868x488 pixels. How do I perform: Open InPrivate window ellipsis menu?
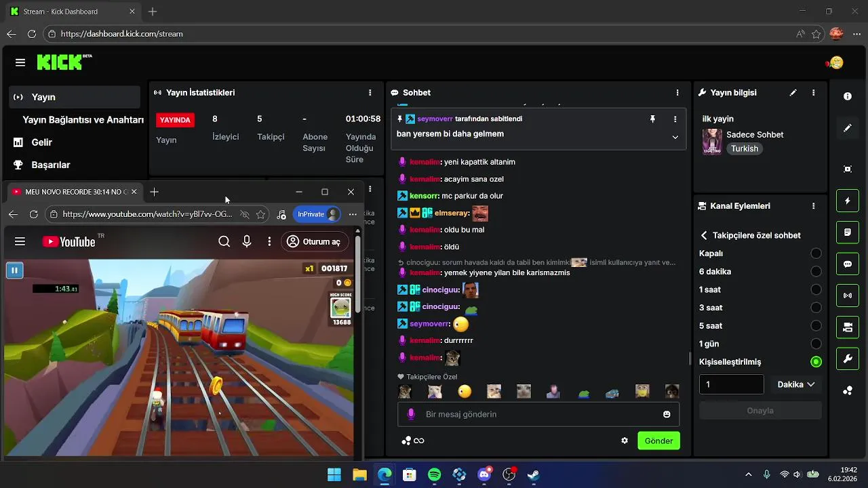353,214
